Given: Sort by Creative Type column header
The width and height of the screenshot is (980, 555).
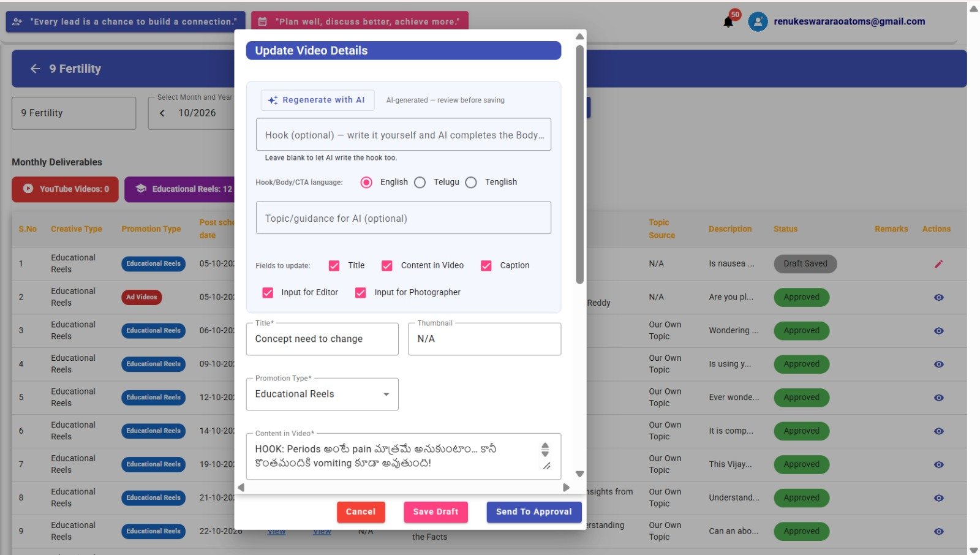Looking at the screenshot, I should pyautogui.click(x=77, y=229).
